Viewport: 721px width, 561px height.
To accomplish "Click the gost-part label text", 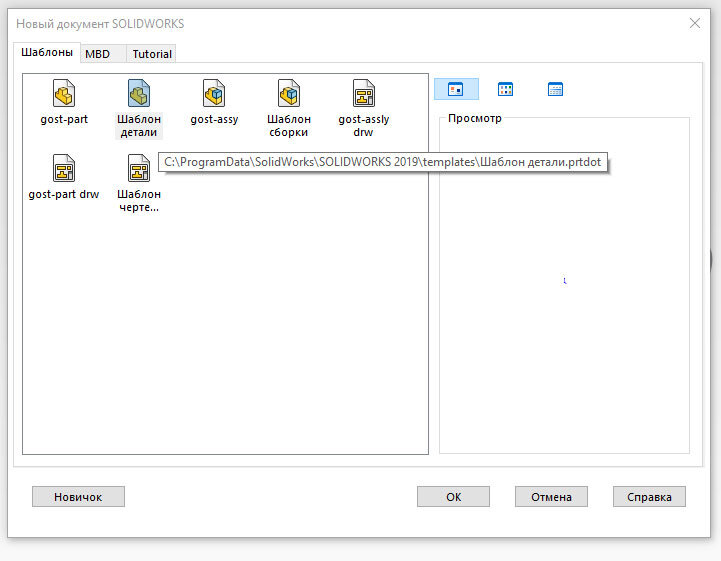I will 64,119.
